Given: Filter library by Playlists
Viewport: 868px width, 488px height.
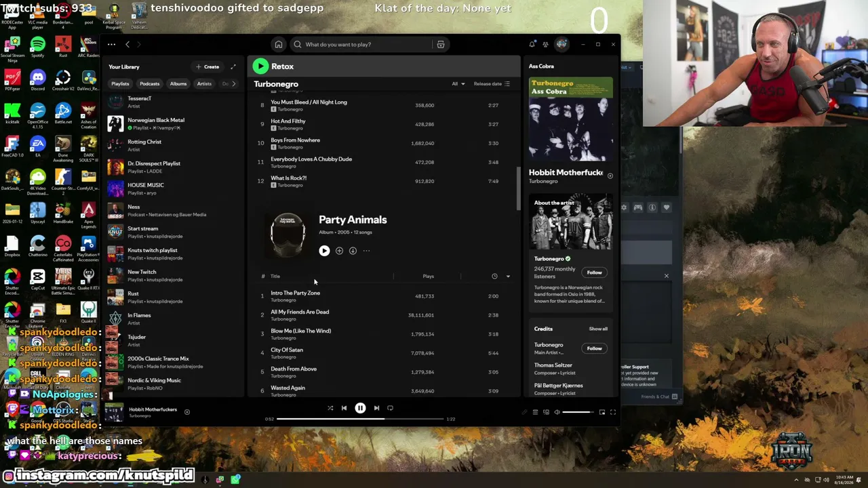Looking at the screenshot, I should pyautogui.click(x=120, y=84).
